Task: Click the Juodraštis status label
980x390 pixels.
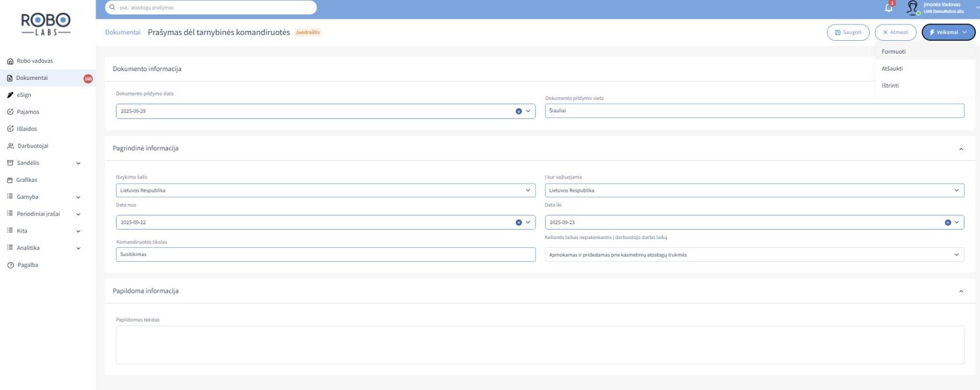Action: click(308, 32)
